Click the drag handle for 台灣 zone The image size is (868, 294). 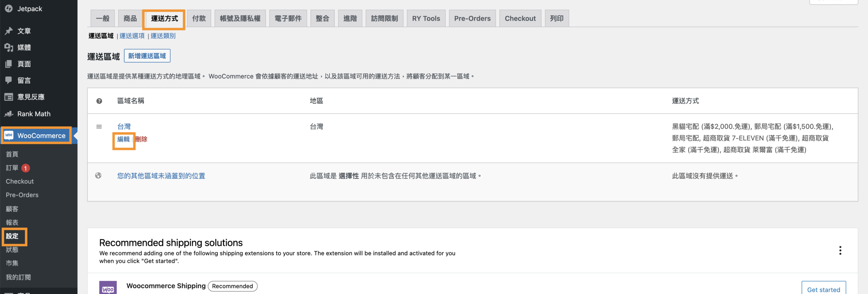tap(99, 127)
